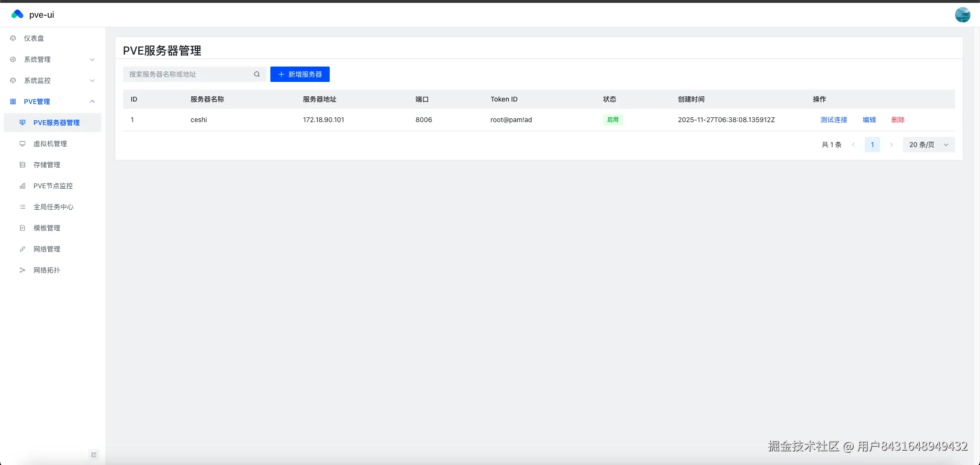This screenshot has height=465, width=980.
Task: Click the grid icon beside PVE管理
Action: point(13,102)
